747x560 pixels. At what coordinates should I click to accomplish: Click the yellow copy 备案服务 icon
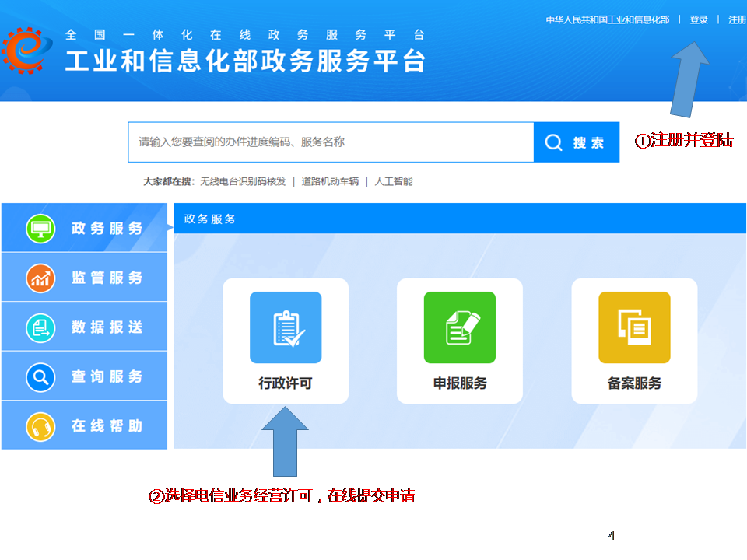635,327
